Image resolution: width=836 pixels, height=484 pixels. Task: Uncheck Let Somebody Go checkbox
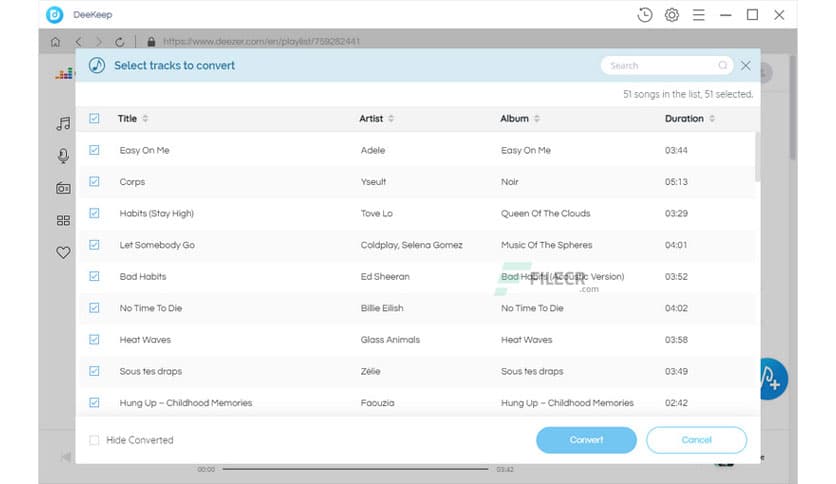click(94, 245)
